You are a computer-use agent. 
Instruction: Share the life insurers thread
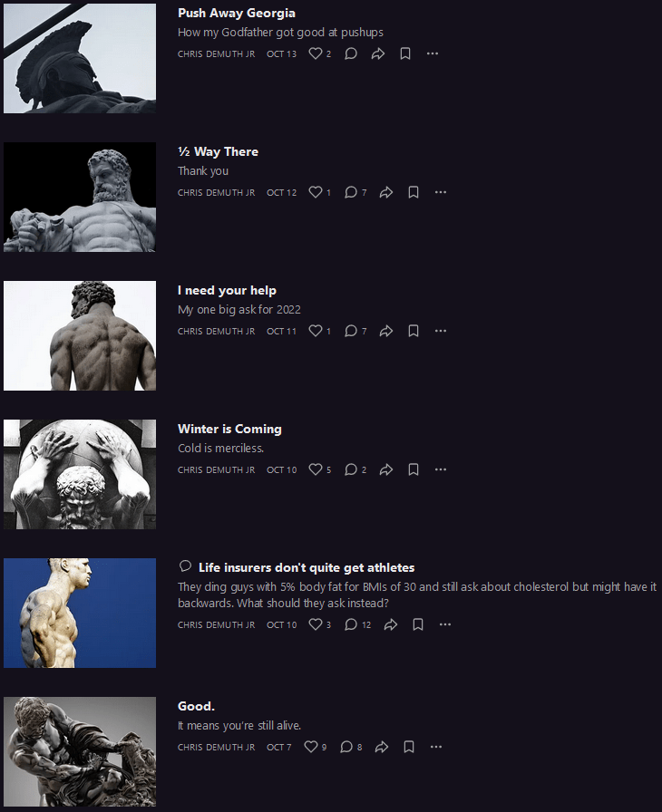pos(391,624)
